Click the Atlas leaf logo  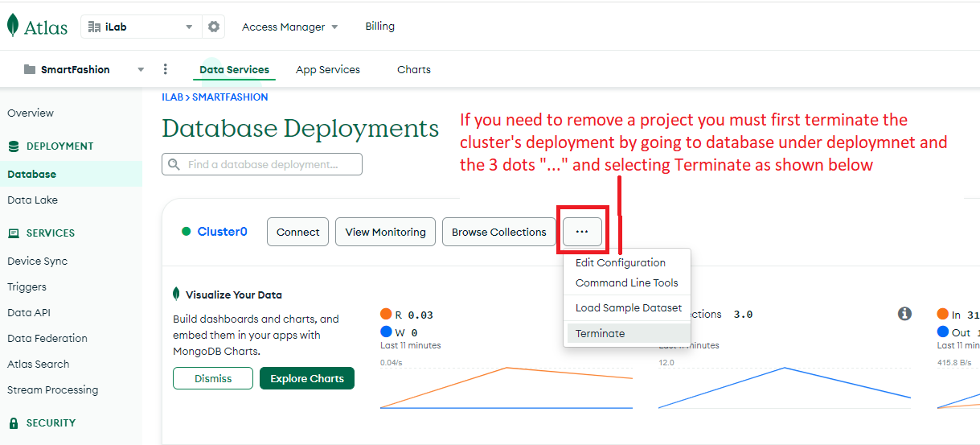tap(13, 26)
